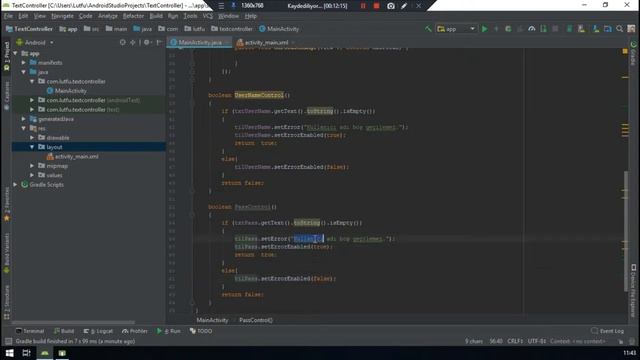Click the MainActivity breadcrumb in navigation bar

click(279, 29)
